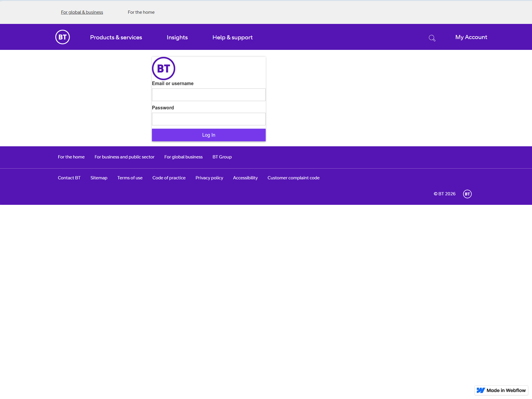The height and width of the screenshot is (399, 532).
Task: Open the Insights menu
Action: click(177, 37)
